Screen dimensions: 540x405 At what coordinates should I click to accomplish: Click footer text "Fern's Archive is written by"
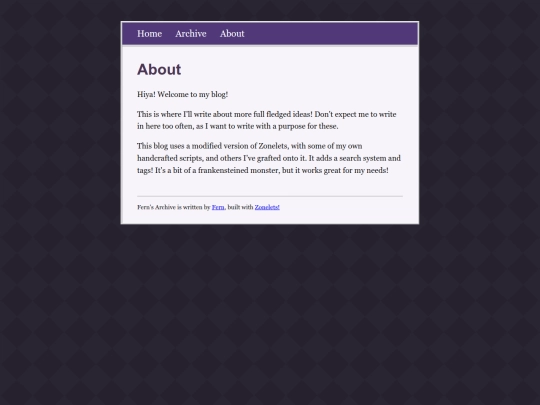[x=174, y=207]
